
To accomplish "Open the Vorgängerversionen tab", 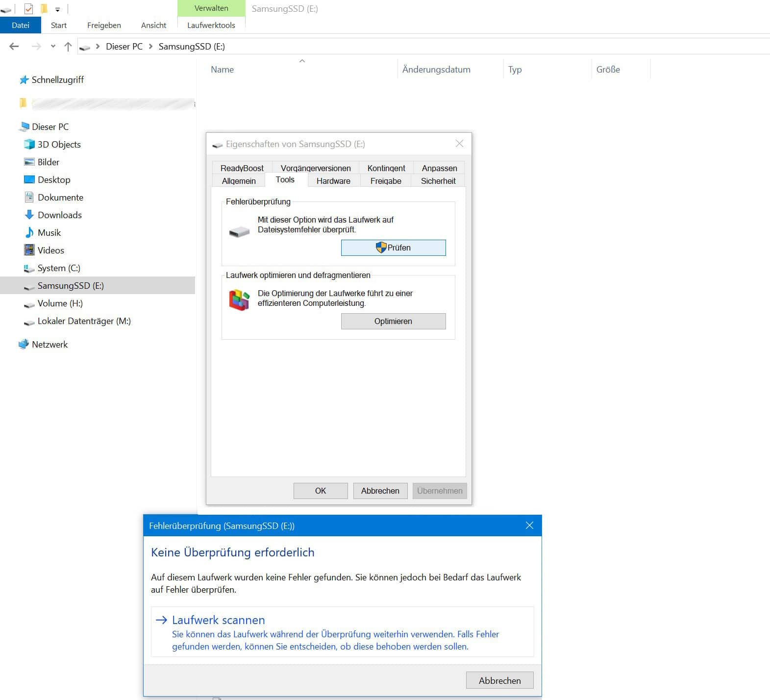I will click(316, 168).
